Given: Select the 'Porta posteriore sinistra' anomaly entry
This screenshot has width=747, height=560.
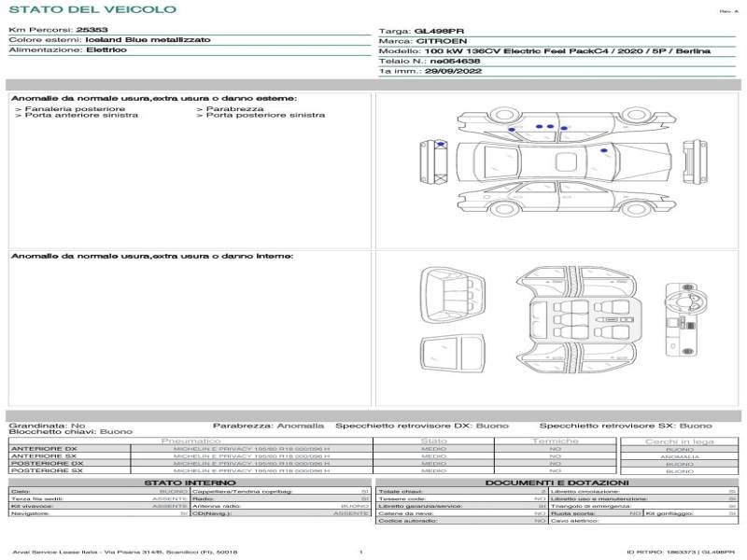Looking at the screenshot, I should click(265, 116).
